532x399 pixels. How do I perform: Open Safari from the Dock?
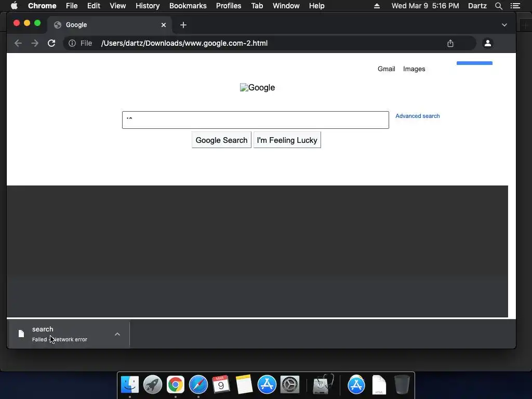(198, 385)
